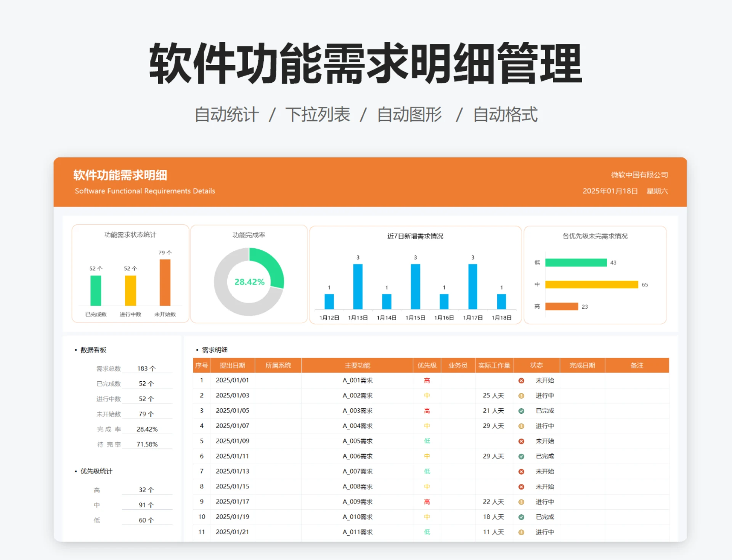Click the red not-started icon on A_008需求 row
The image size is (732, 560).
click(521, 486)
